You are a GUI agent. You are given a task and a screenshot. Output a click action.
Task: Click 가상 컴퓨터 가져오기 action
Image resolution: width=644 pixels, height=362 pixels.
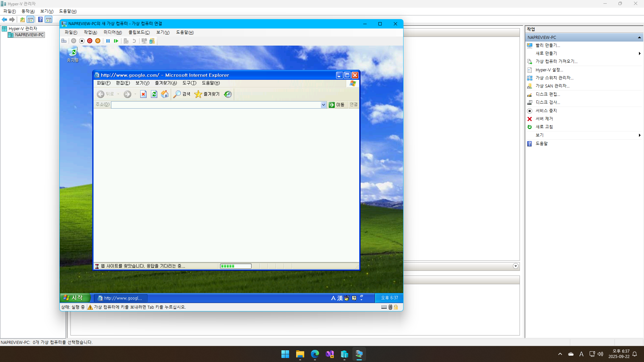[x=556, y=62]
